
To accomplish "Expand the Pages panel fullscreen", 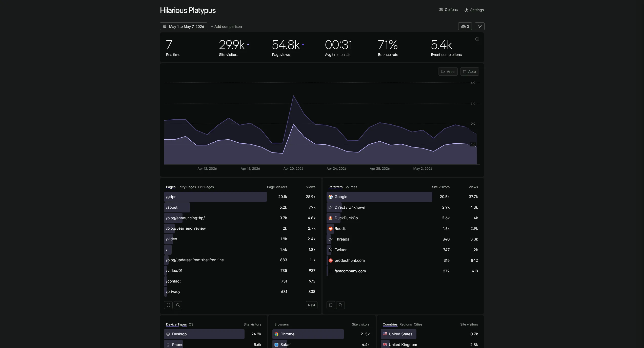I will [168, 305].
